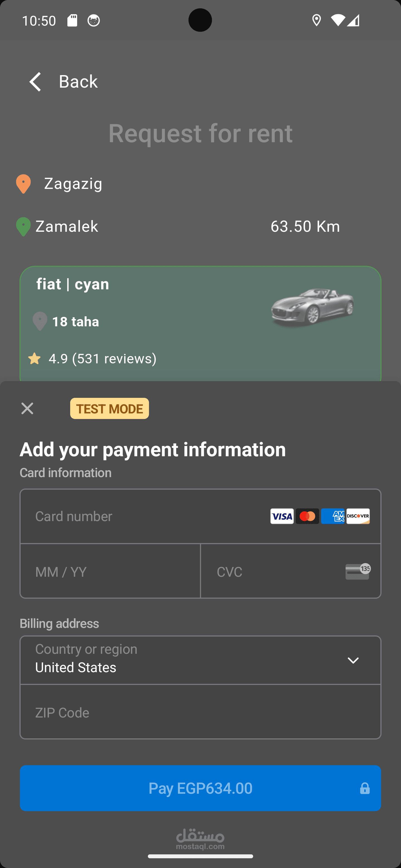Focus the ZIP Code field
This screenshot has width=401, height=868.
(x=200, y=712)
